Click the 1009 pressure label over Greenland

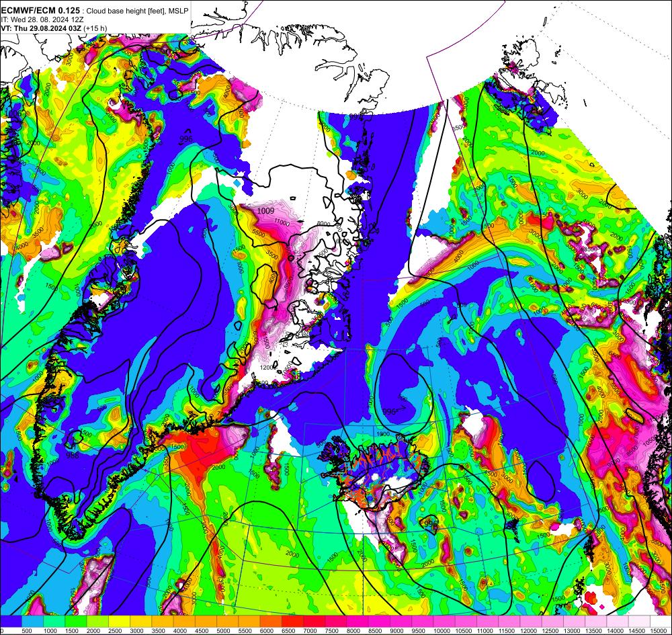(x=265, y=210)
